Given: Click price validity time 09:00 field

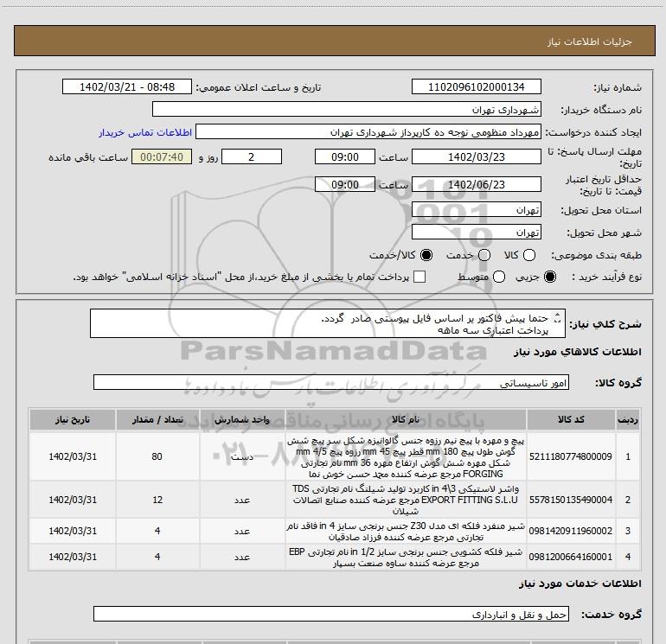Looking at the screenshot, I should click(x=345, y=184).
